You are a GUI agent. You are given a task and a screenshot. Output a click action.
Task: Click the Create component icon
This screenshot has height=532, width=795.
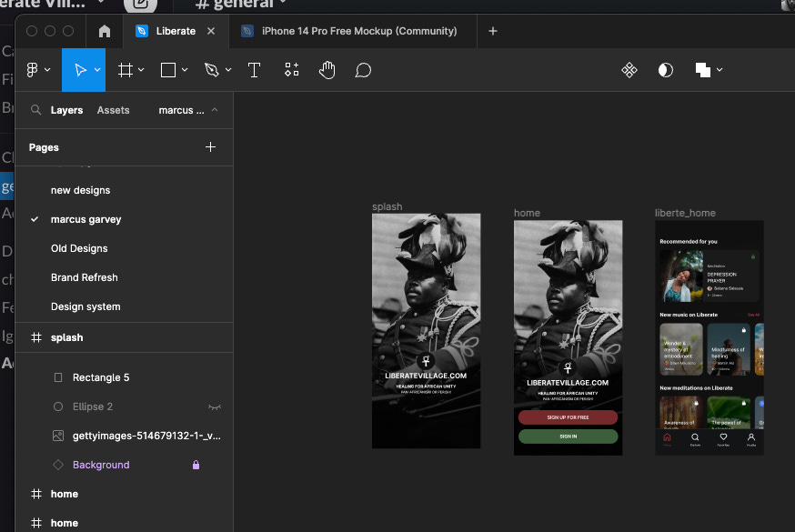tap(629, 70)
